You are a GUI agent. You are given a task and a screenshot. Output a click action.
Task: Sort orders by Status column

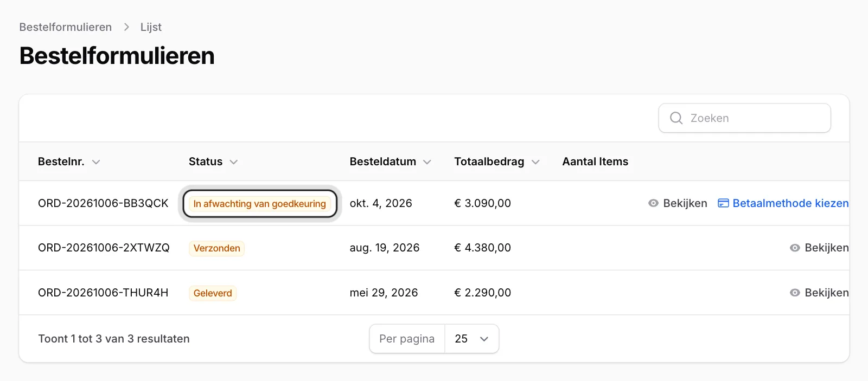click(213, 162)
